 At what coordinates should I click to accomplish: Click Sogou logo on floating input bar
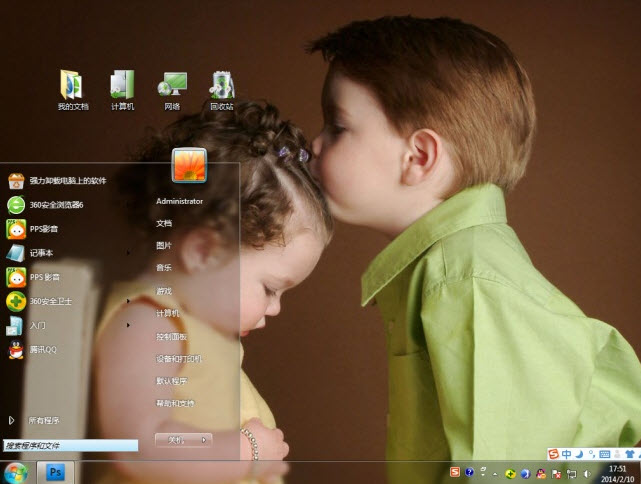click(x=553, y=454)
